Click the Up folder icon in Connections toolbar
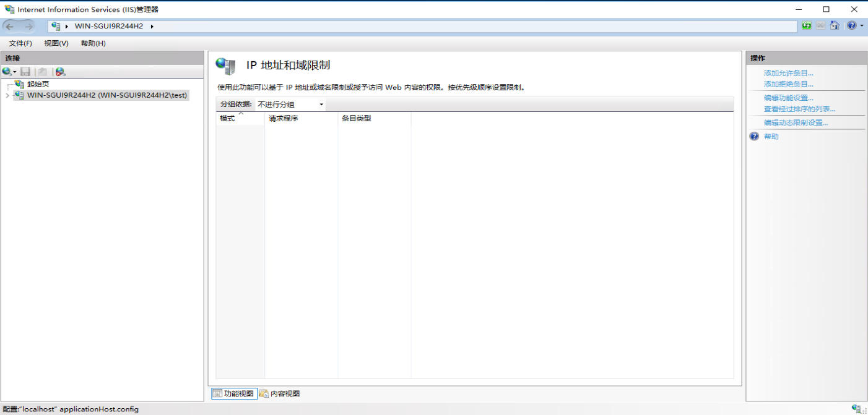The image size is (868, 415). pos(42,72)
